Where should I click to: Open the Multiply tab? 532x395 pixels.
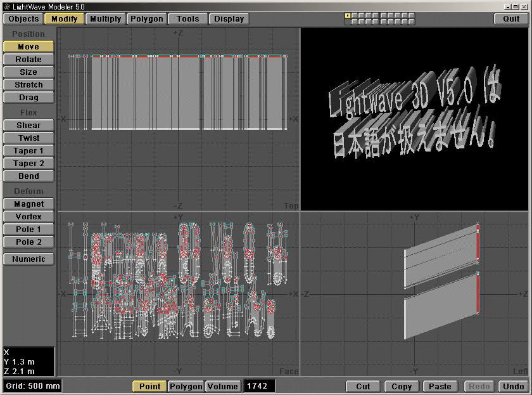pos(105,19)
